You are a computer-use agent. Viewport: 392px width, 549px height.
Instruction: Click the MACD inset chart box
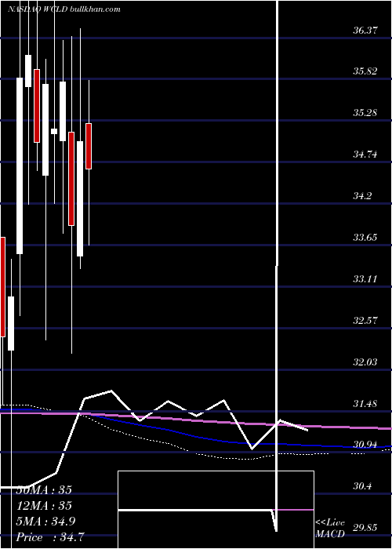pos(216,510)
